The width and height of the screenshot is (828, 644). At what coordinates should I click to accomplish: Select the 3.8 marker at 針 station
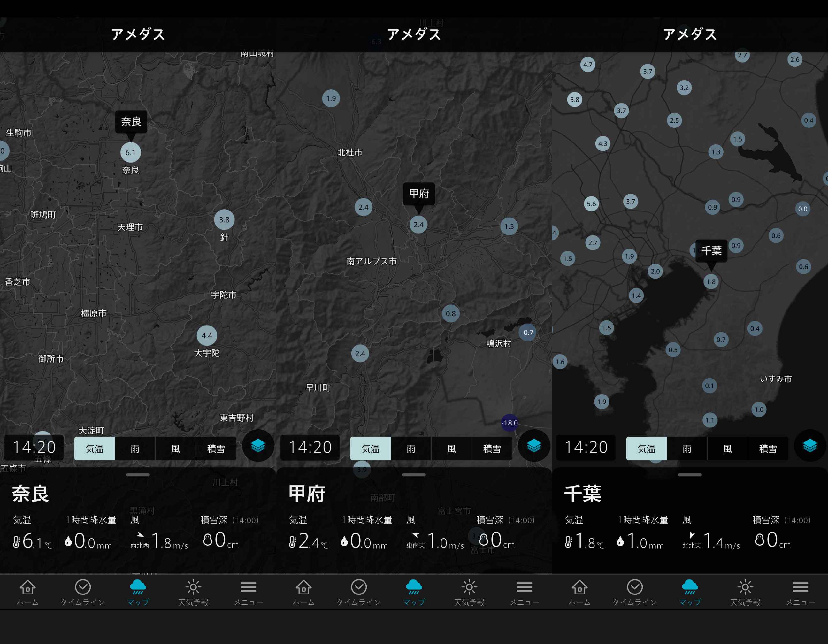click(x=224, y=219)
